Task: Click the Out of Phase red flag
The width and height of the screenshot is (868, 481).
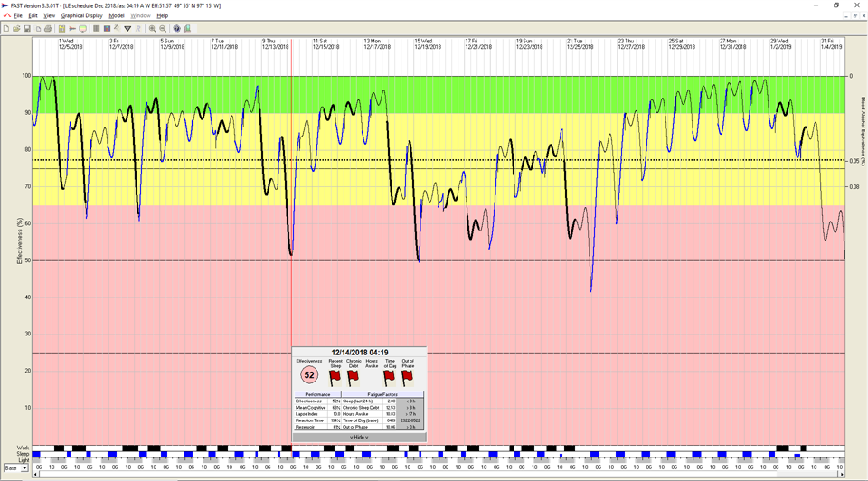Action: click(408, 377)
